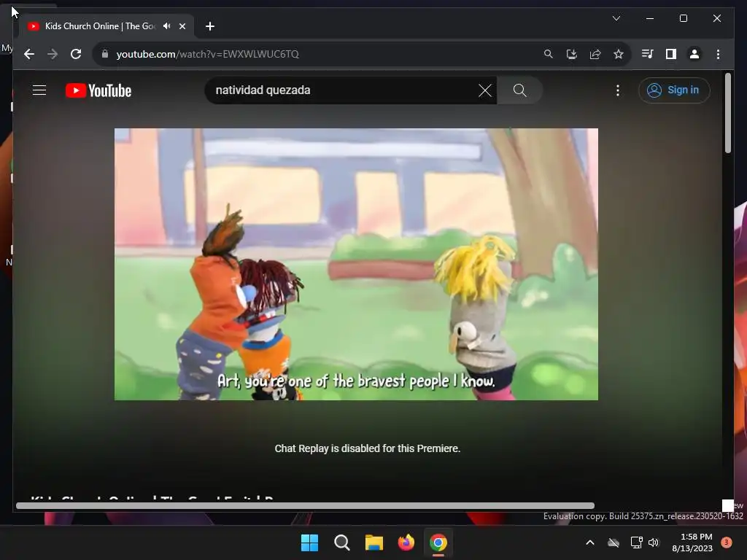Launch Firefox from taskbar
747x560 pixels.
406,542
